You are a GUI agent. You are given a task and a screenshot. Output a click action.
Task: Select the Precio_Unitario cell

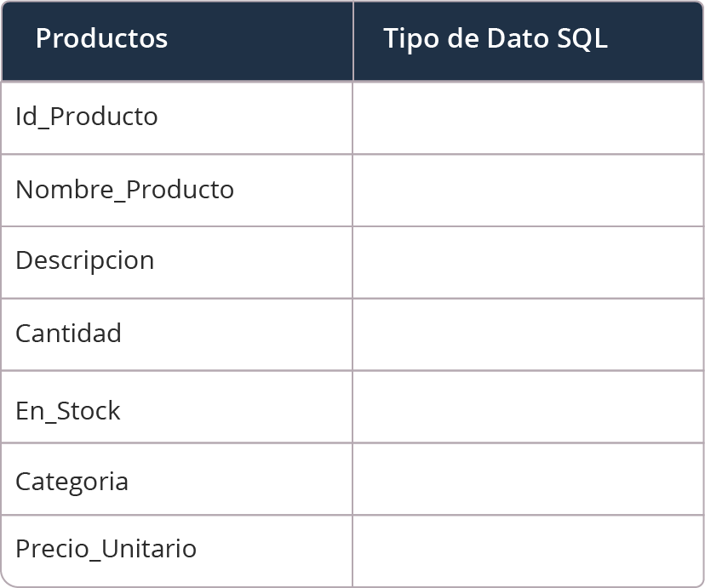[177, 551]
